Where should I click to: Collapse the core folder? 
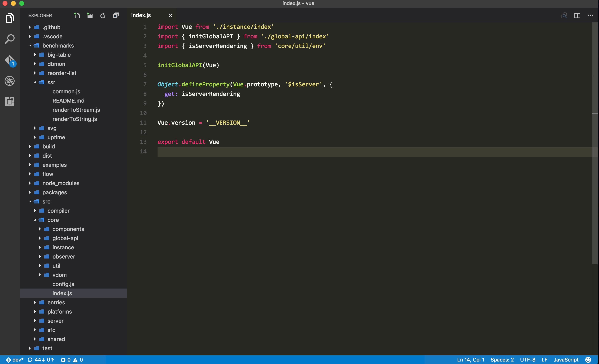[x=73, y=220]
